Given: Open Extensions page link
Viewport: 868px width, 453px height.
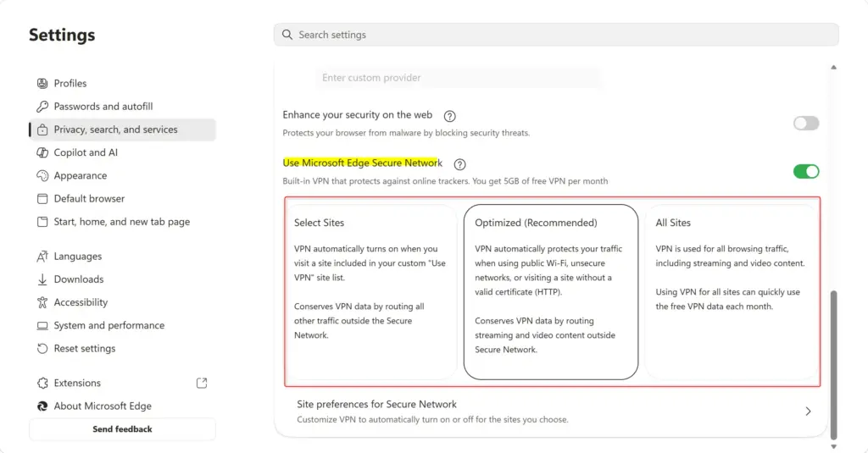Looking at the screenshot, I should 122,383.
